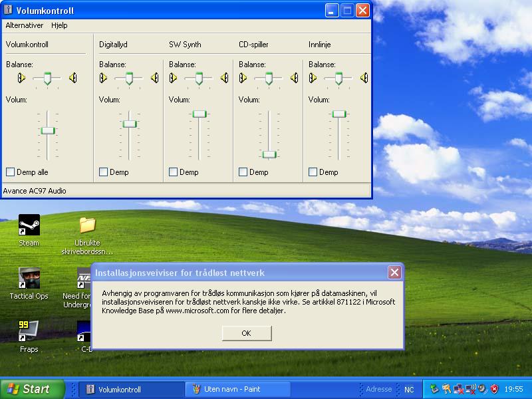Click the Volumkontroll balance slider thumb
532x399 pixels.
pos(47,78)
